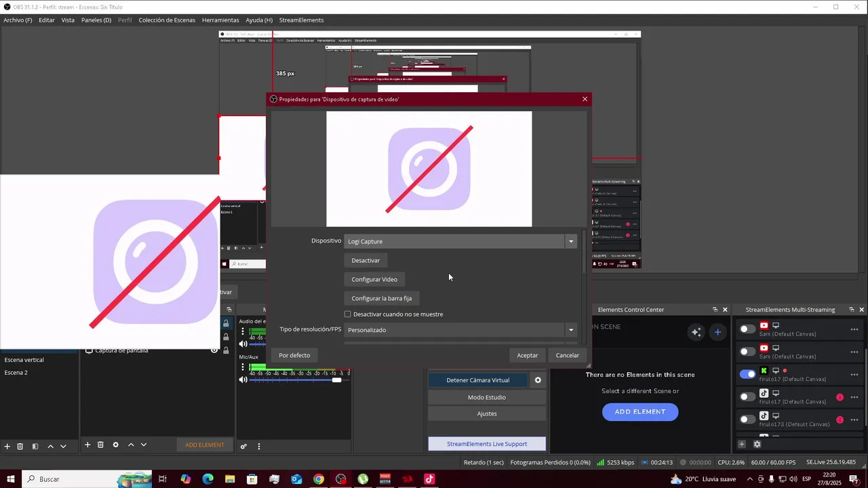The height and width of the screenshot is (488, 868).
Task: Delete the selected source with the trash icon
Action: (x=100, y=445)
